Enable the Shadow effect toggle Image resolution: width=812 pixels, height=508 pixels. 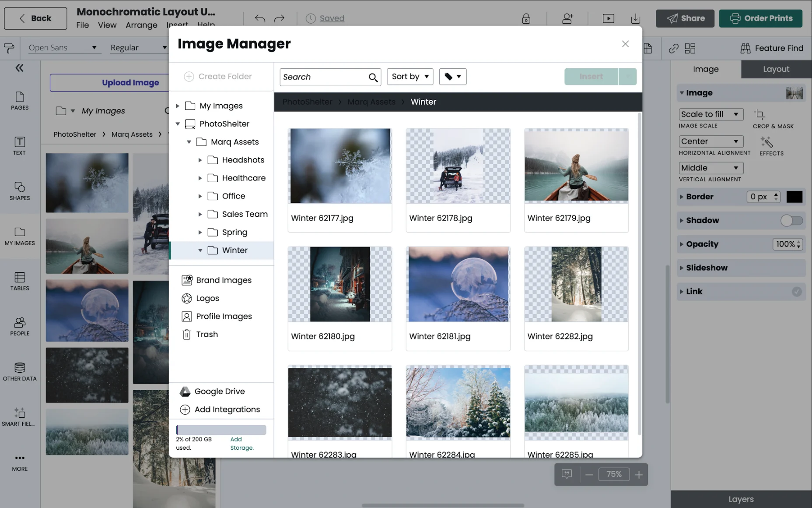(x=791, y=220)
